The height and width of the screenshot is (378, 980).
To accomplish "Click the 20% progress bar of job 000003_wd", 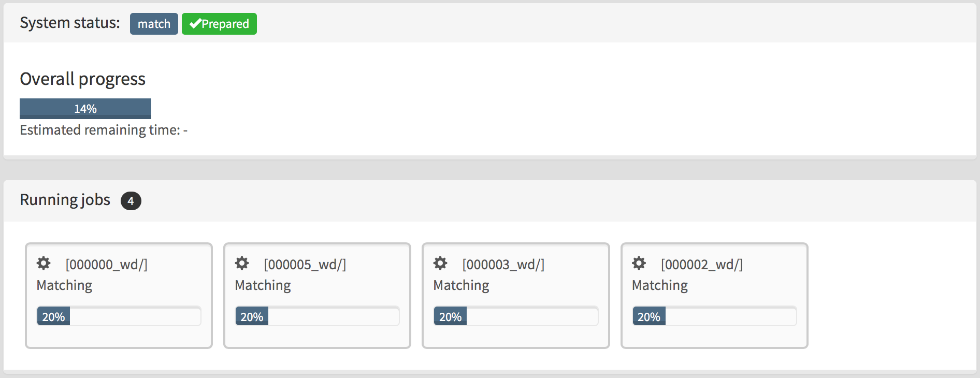I will point(516,316).
